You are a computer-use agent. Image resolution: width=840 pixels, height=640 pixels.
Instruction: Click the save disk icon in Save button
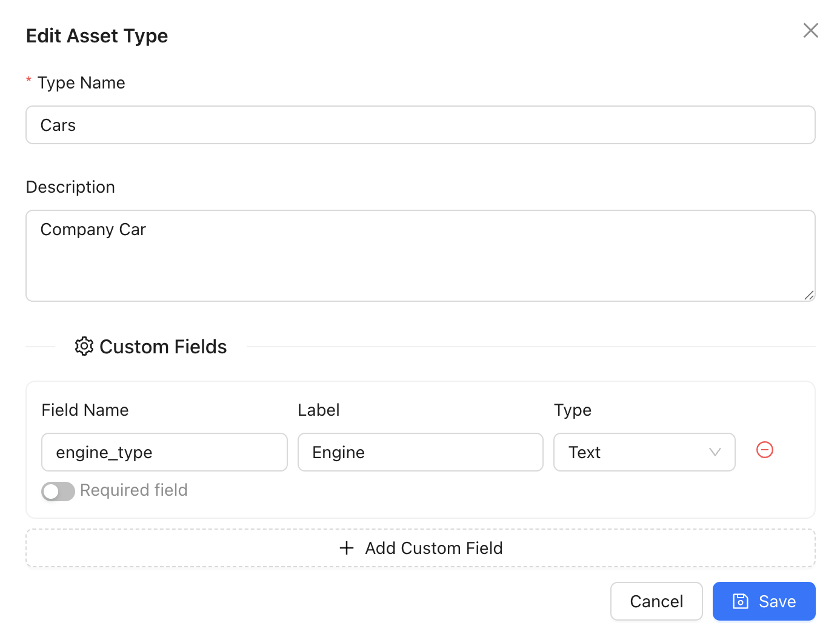[740, 601]
